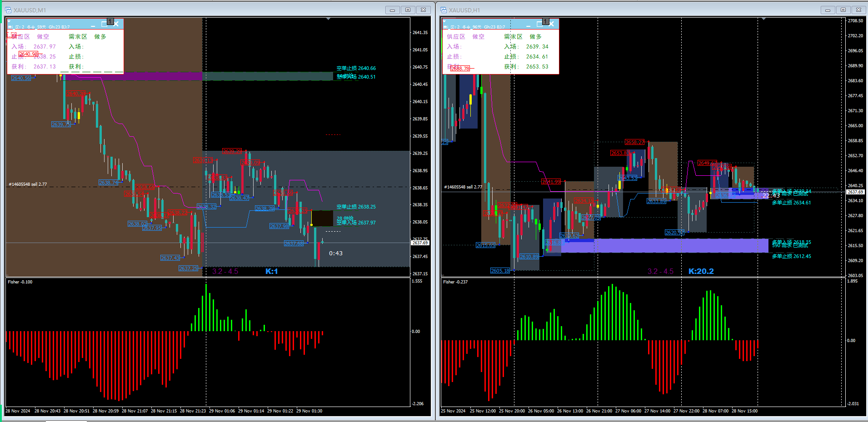Click the stop-loss value 2634.61 in H1 panel
Screen dimensions: 868x422
pyautogui.click(x=537, y=57)
